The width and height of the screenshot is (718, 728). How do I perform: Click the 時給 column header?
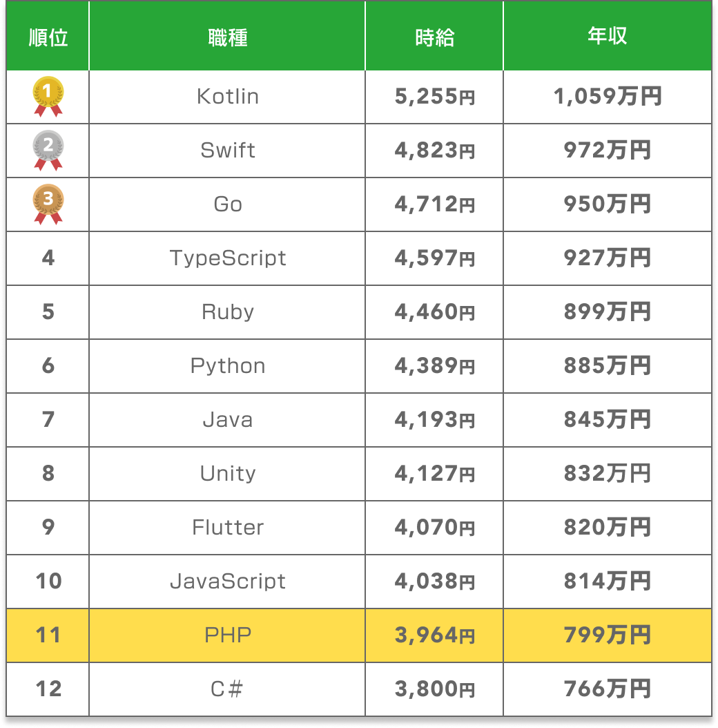[435, 37]
